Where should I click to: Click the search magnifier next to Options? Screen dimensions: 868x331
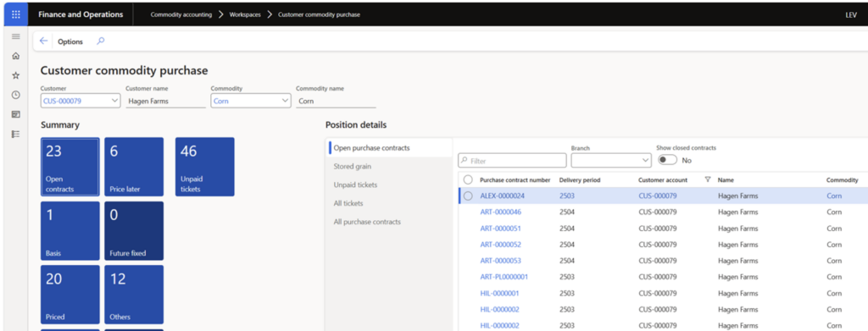(x=100, y=41)
